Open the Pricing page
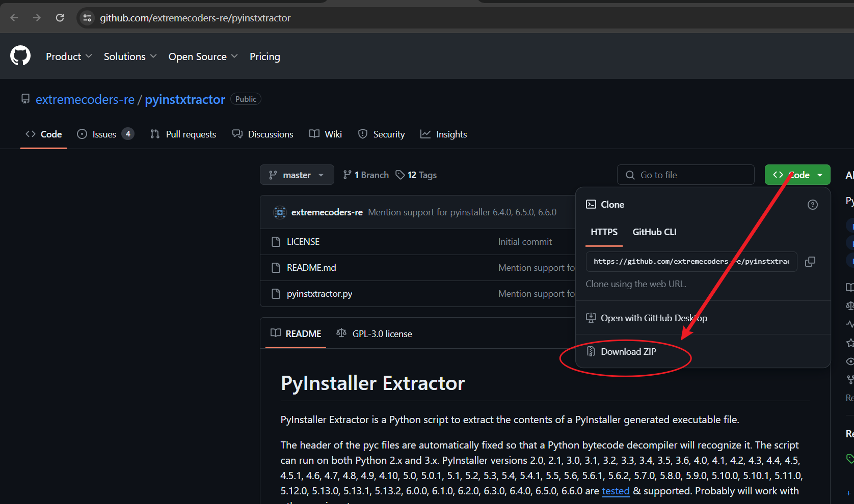854x504 pixels. [264, 57]
